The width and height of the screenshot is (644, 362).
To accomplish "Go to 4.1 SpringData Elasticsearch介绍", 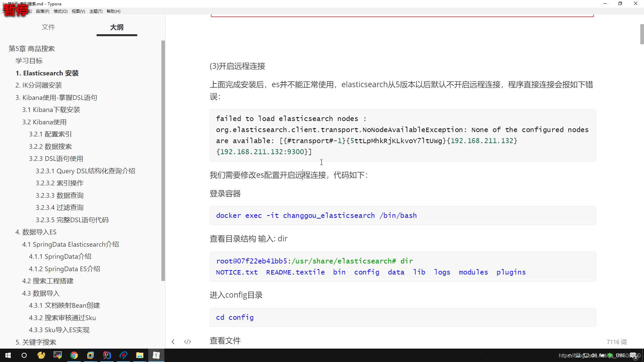I will 70,244.
